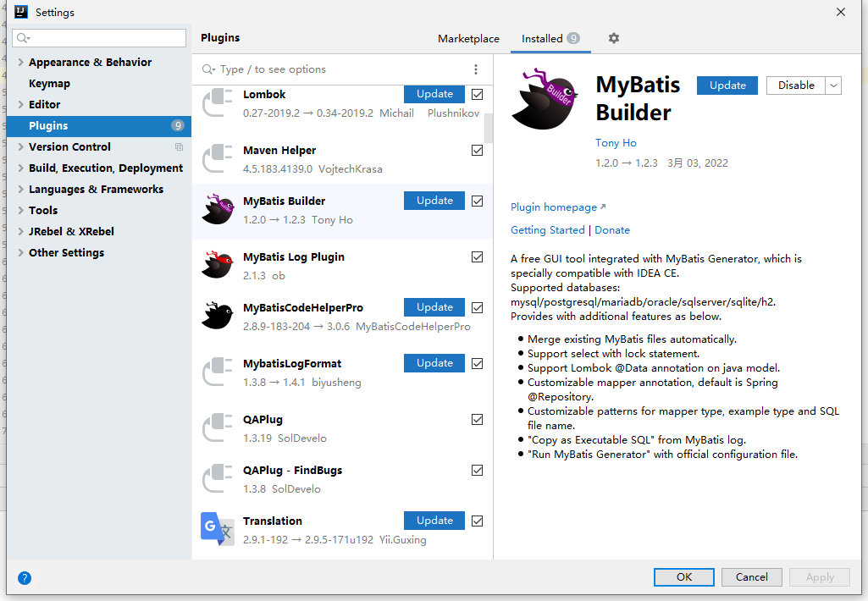Expand JRebel & XRebel settings

tap(20, 231)
